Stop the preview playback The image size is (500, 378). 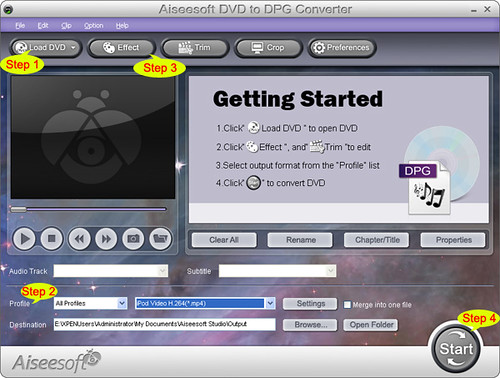click(51, 239)
